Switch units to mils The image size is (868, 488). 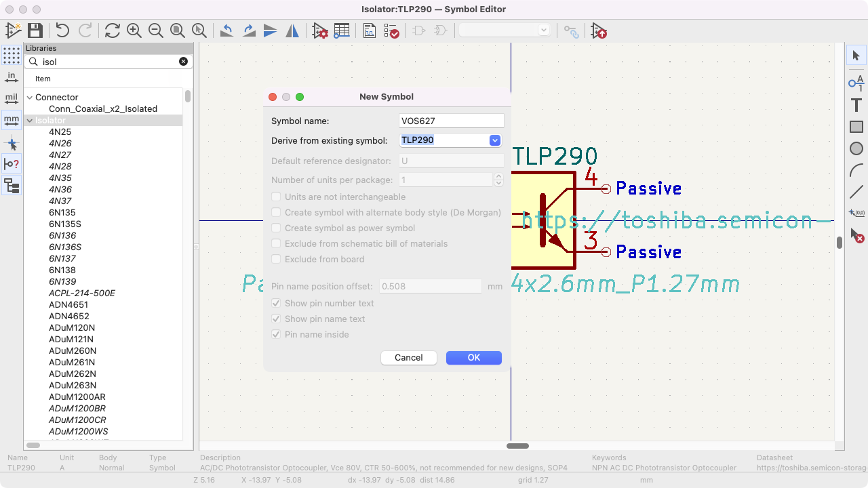click(12, 99)
